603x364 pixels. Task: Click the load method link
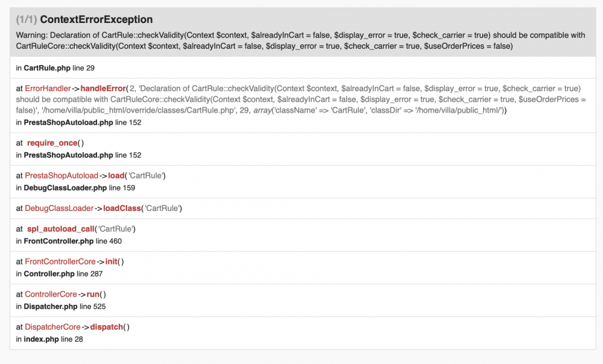click(x=117, y=175)
